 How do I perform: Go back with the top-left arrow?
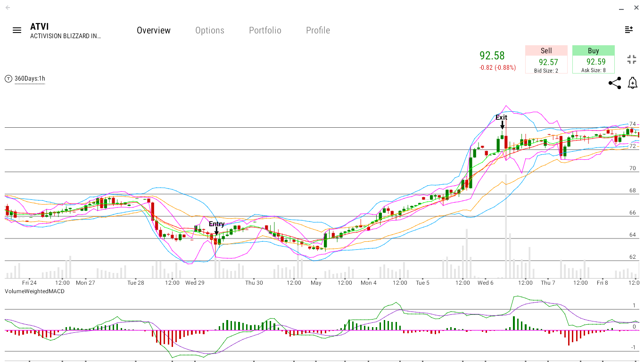click(8, 8)
